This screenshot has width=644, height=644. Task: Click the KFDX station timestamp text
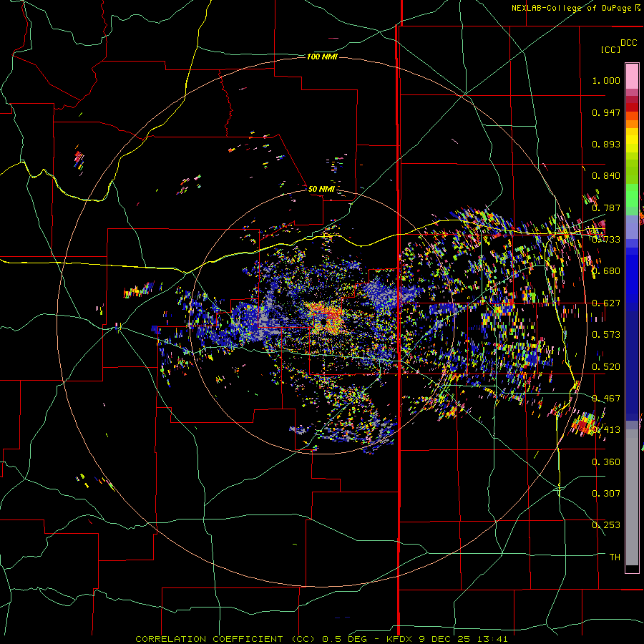(x=447, y=639)
